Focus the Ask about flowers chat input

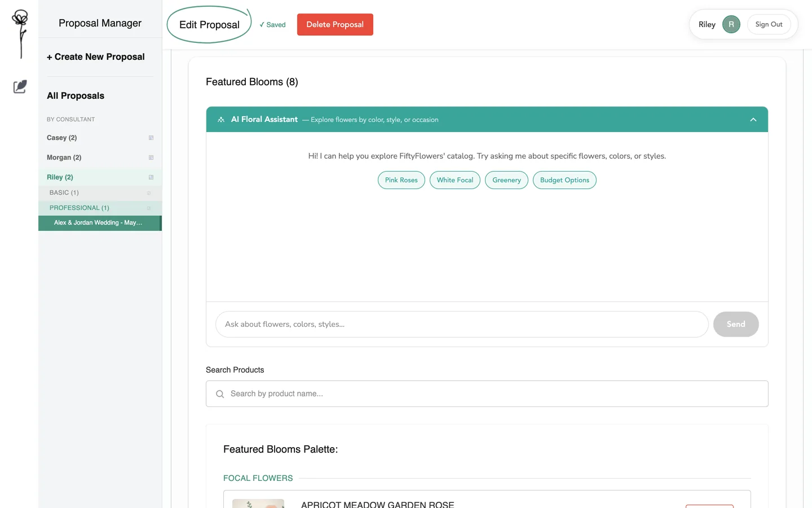pos(462,325)
